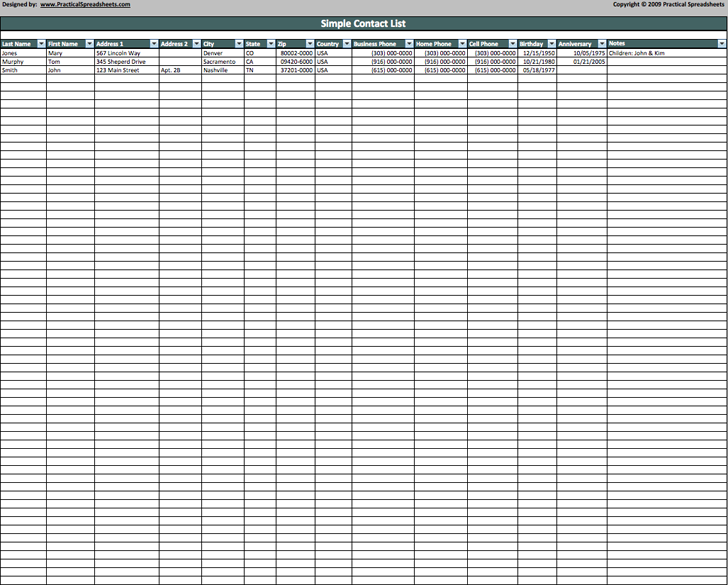Open the Anniversary filter dropdown
This screenshot has width=728, height=585.
point(602,44)
